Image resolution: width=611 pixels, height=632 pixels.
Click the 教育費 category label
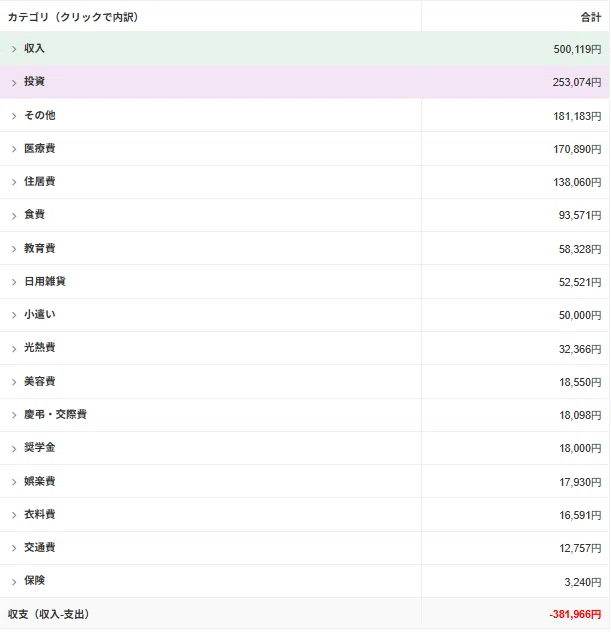click(39, 248)
